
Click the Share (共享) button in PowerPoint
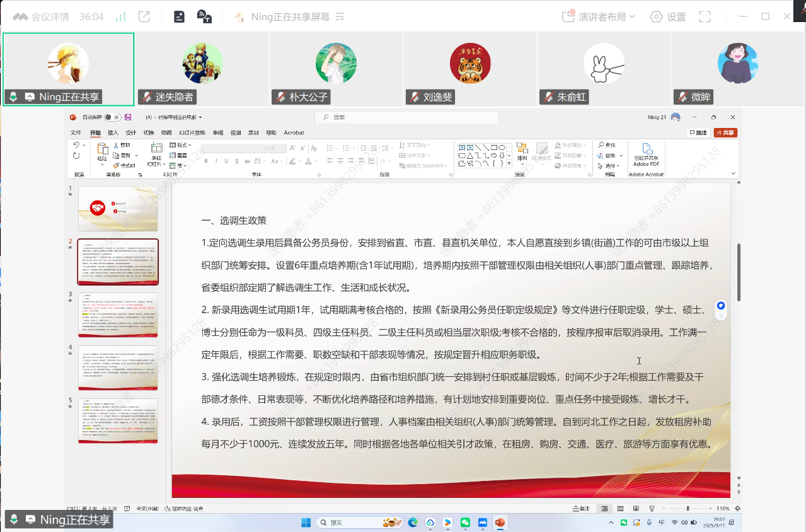coord(725,133)
